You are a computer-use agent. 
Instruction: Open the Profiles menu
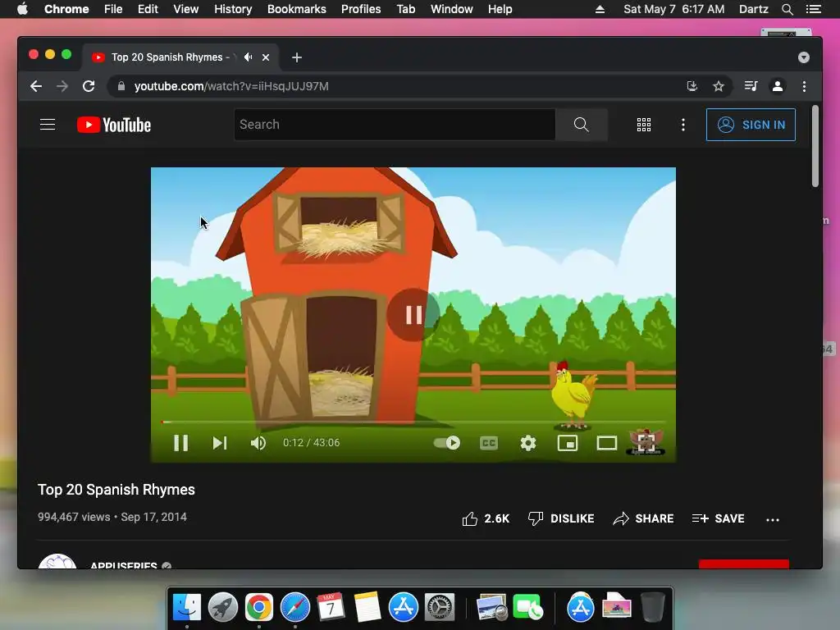[x=361, y=9]
